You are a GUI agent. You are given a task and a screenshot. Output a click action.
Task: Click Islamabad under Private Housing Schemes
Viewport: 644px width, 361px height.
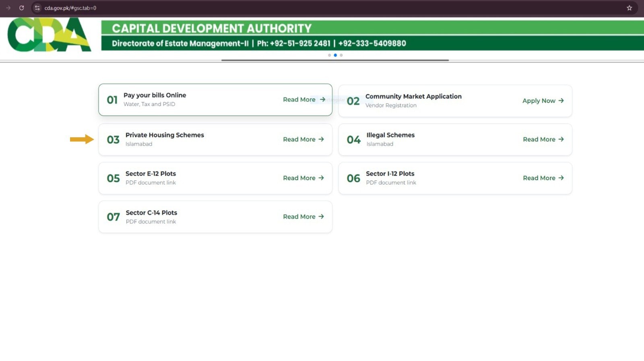point(139,144)
